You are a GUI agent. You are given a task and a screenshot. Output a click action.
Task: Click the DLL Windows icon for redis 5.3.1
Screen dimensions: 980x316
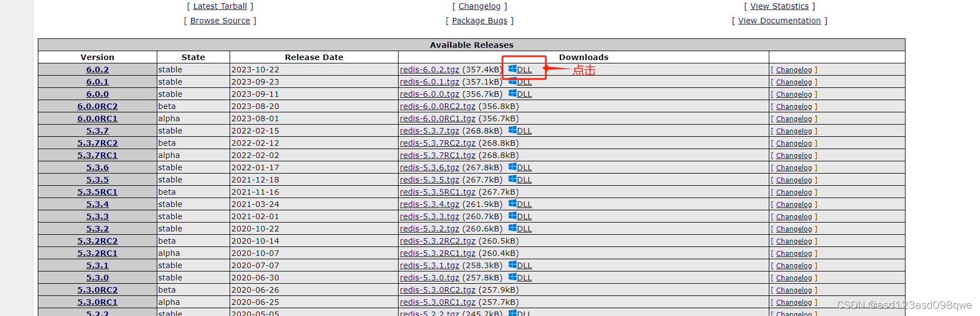[x=512, y=265]
